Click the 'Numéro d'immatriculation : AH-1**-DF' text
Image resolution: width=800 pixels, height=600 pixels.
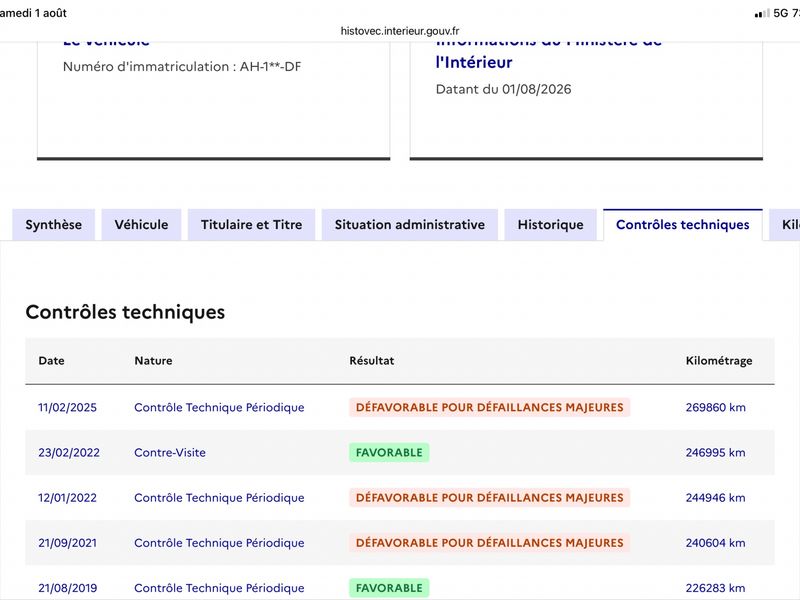(182, 67)
